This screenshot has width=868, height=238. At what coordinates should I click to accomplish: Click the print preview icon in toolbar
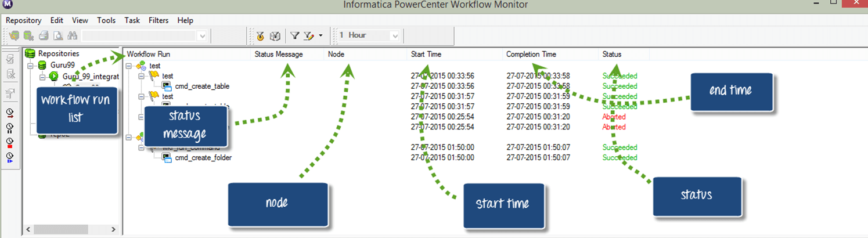click(57, 36)
